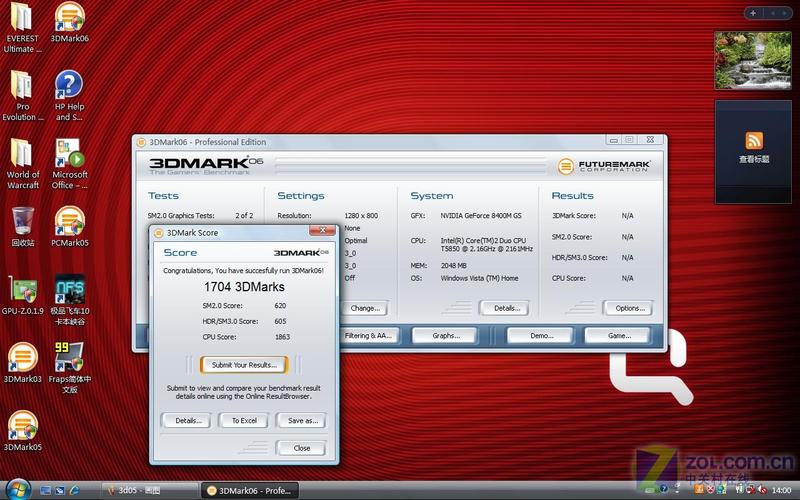Screen dimensions: 800x500
Task: Export the score with To Excel
Action: pyautogui.click(x=244, y=420)
